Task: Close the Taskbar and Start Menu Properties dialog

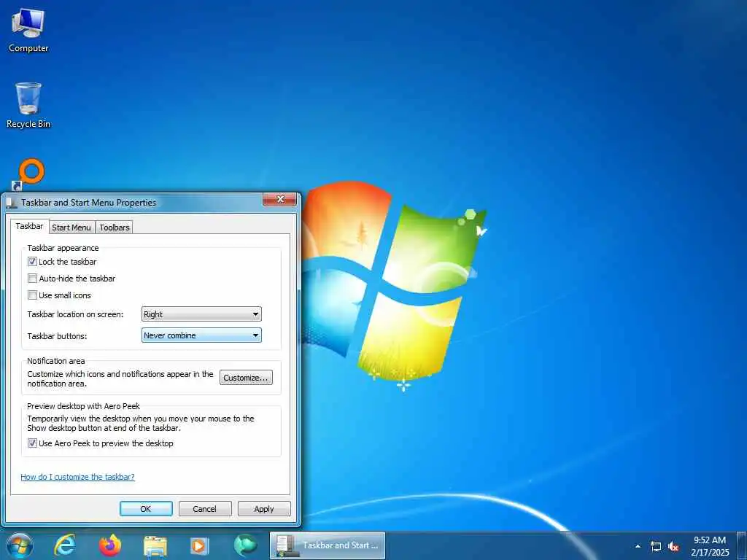Action: (x=280, y=200)
